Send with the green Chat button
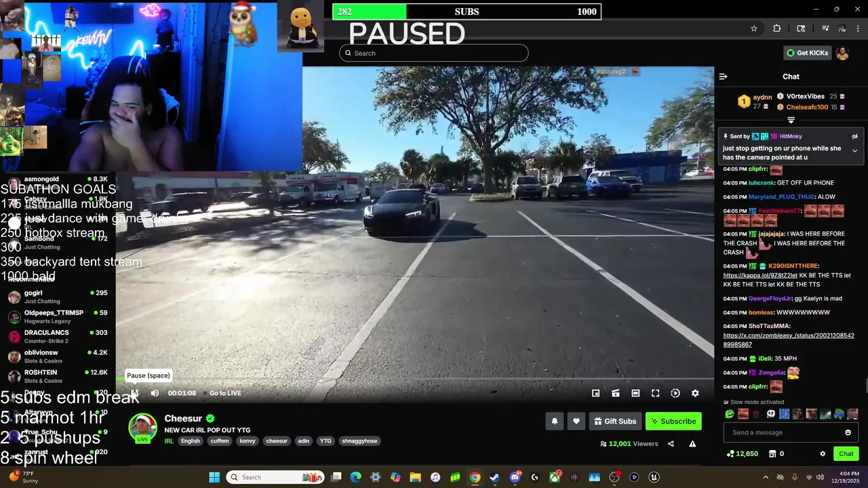The image size is (868, 488). coord(846,453)
